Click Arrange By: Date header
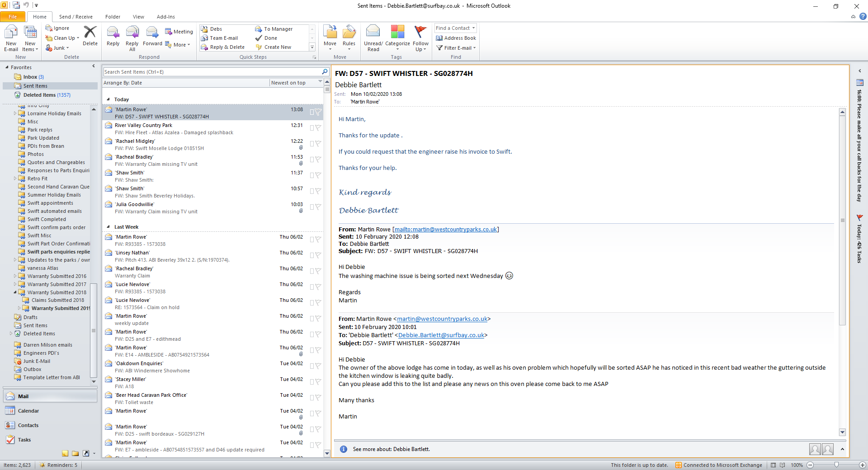The width and height of the screenshot is (868, 470). (186, 83)
